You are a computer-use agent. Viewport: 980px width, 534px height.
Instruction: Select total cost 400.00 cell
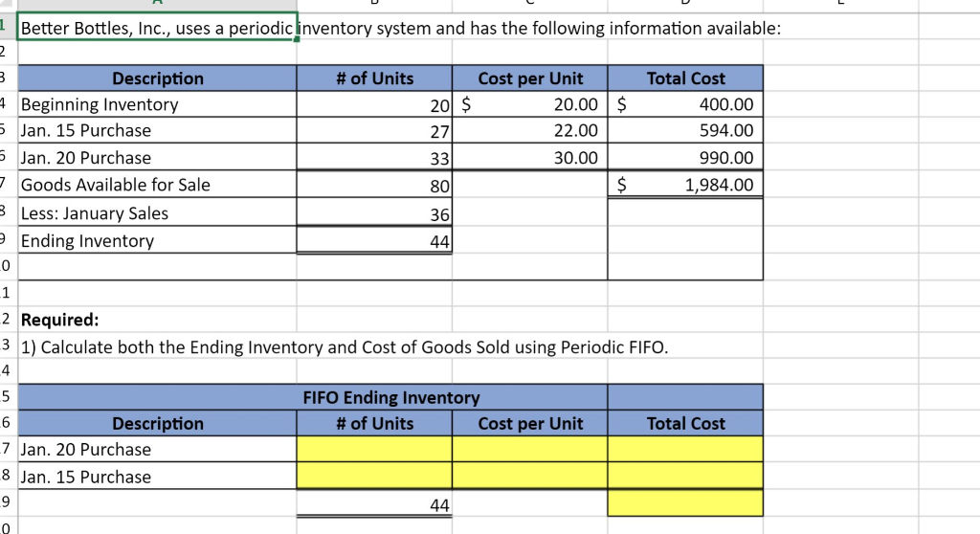[685, 104]
